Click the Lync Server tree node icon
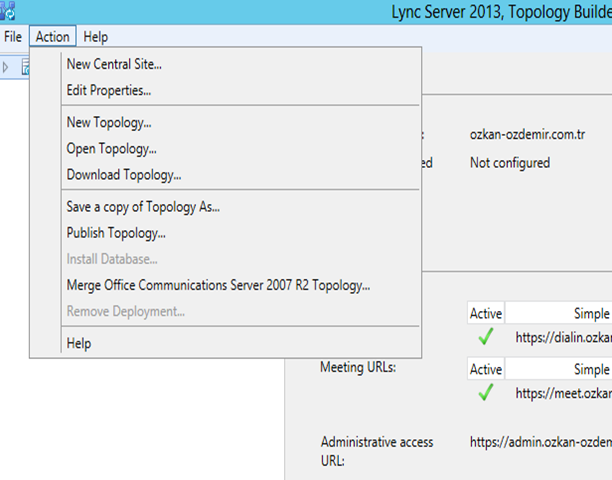Image resolution: width=612 pixels, height=480 pixels. click(x=25, y=67)
